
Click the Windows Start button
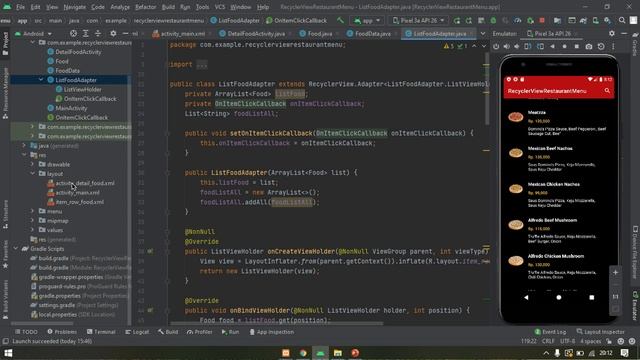[x=8, y=353]
